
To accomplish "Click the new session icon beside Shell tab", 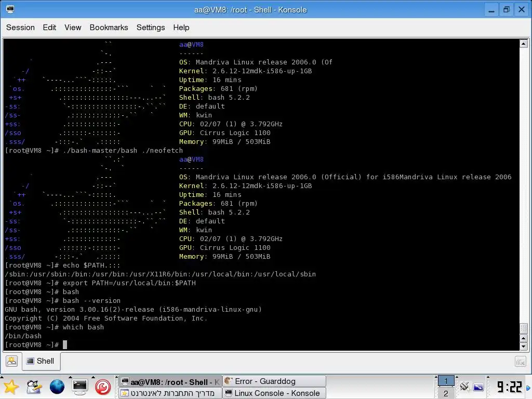I will [x=11, y=361].
